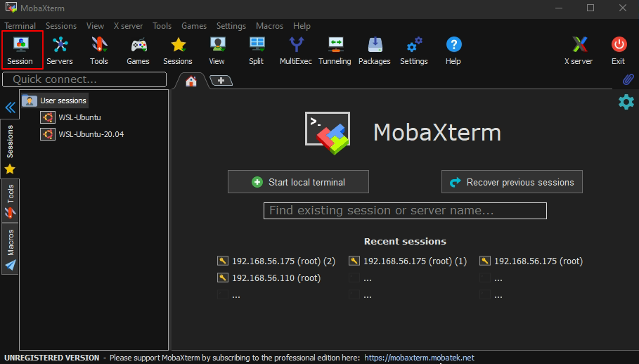
Task: Click the Quick connect field
Action: [x=84, y=79]
